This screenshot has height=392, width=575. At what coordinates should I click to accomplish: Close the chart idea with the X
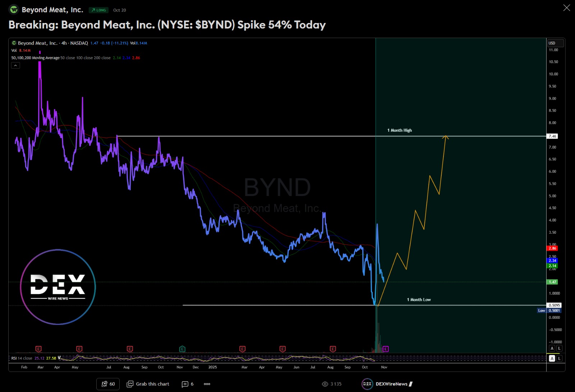click(566, 8)
